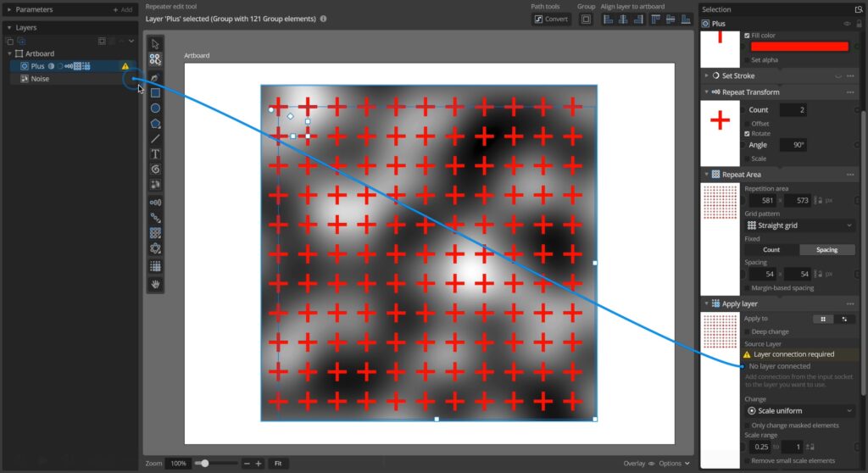This screenshot has height=473, width=868.
Task: Open the Scale uniform change dropdown
Action: (800, 411)
